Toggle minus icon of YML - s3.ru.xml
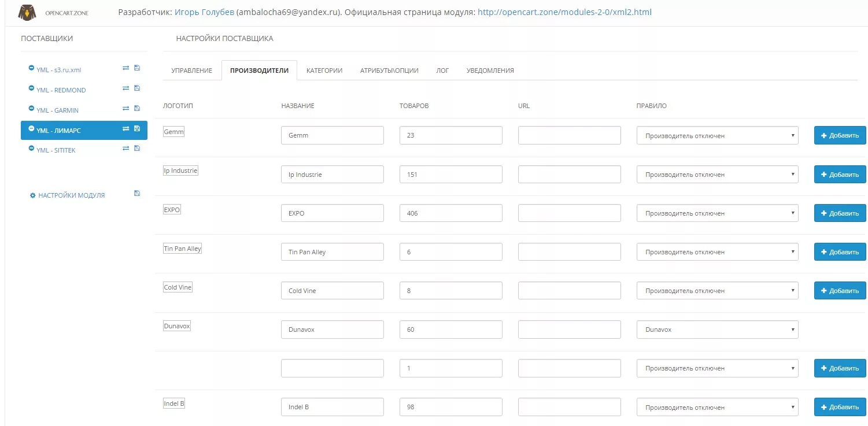The width and height of the screenshot is (868, 426). (x=31, y=68)
